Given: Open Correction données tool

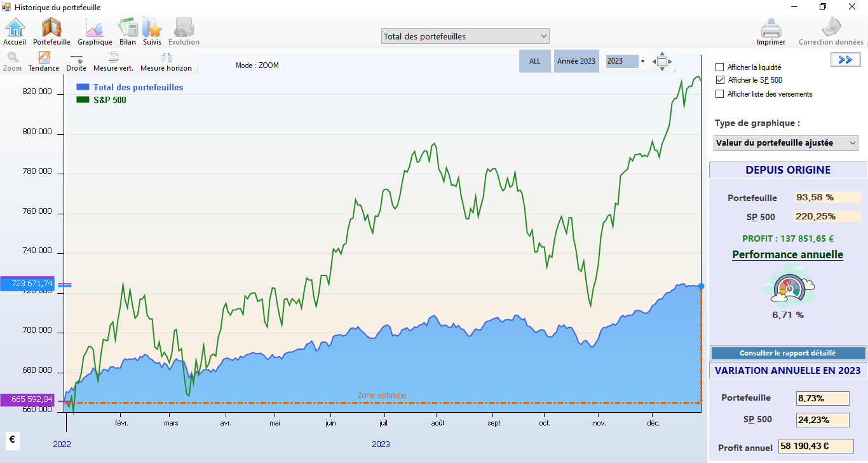Looking at the screenshot, I should click(831, 31).
